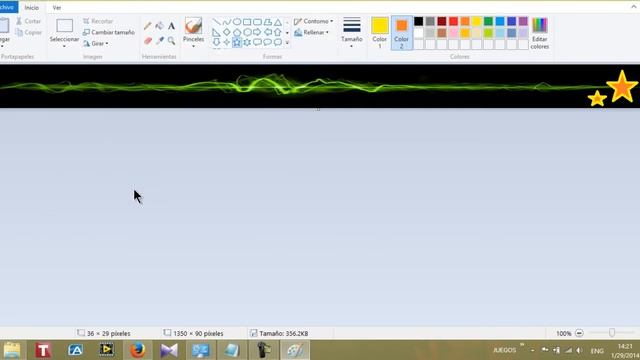Select the Pencil tool

coord(148,26)
